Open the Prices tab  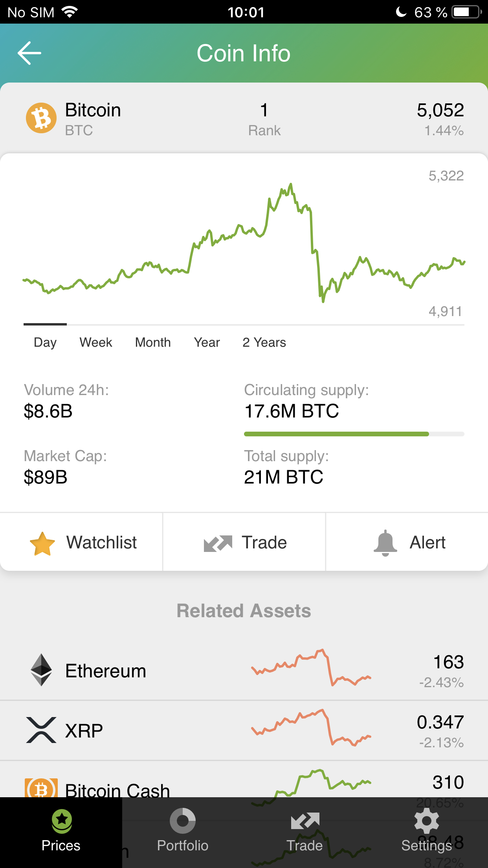pyautogui.click(x=61, y=832)
